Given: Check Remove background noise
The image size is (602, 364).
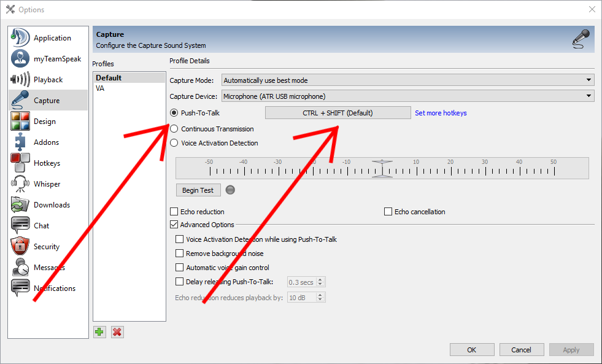Looking at the screenshot, I should pyautogui.click(x=179, y=254).
